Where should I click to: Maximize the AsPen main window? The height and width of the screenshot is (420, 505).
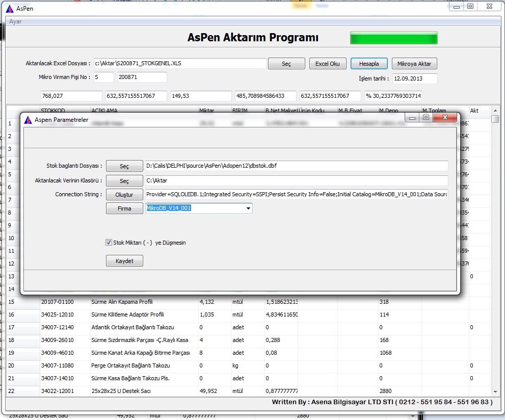coord(470,6)
